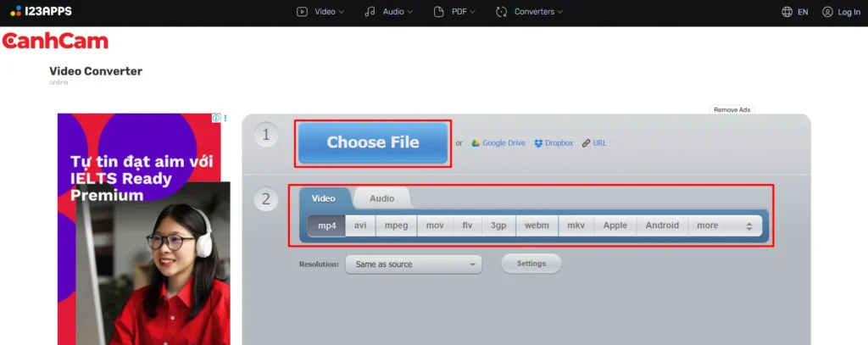Switch to the Audio format tab
The height and width of the screenshot is (345, 868).
click(382, 198)
